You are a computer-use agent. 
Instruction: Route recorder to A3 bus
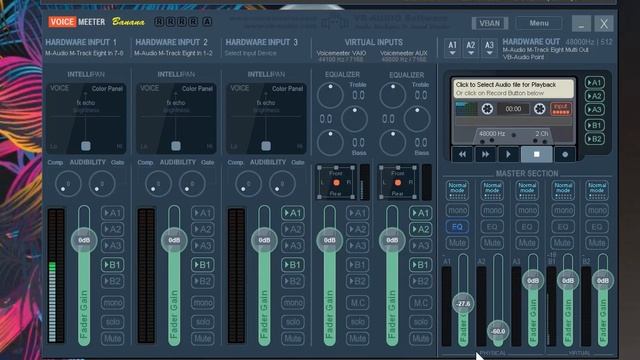[595, 109]
